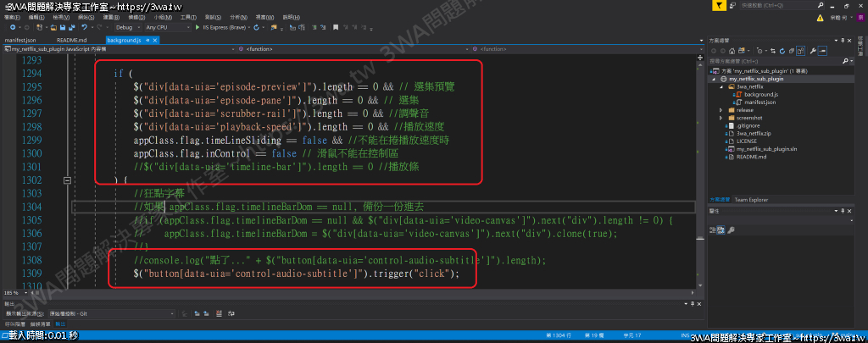The height and width of the screenshot is (343, 868).
Task: Expand the screenshot folder node
Action: (721, 118)
